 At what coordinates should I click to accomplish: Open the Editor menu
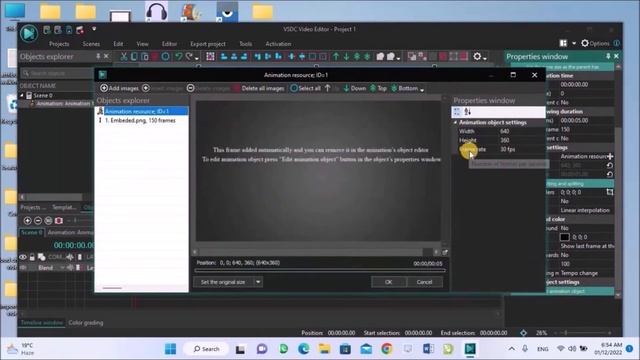click(169, 44)
